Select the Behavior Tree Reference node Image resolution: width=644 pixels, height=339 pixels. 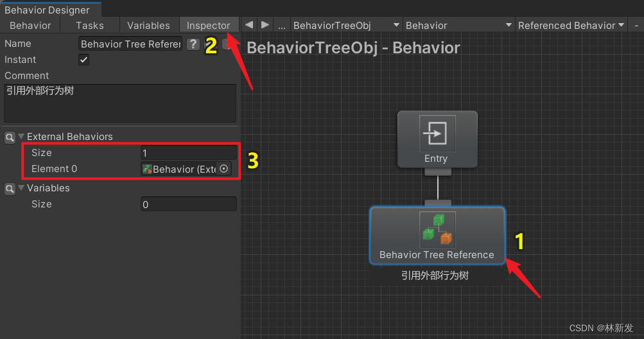[437, 236]
